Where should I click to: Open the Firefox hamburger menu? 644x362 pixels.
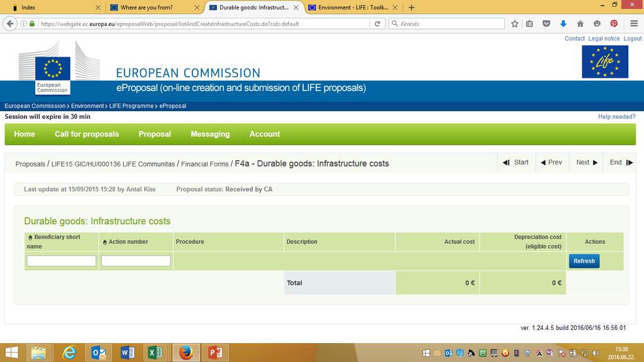[634, 24]
